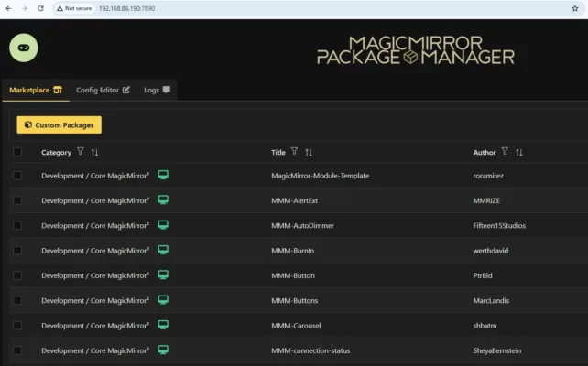588x366 pixels.
Task: Click monitor icon in MMM-Button row
Action: pos(163,274)
